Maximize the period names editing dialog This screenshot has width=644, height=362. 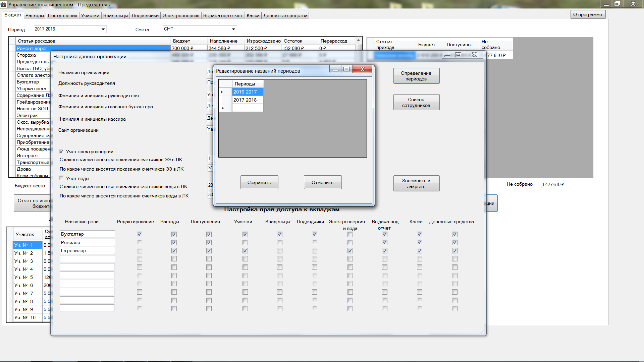(346, 69)
